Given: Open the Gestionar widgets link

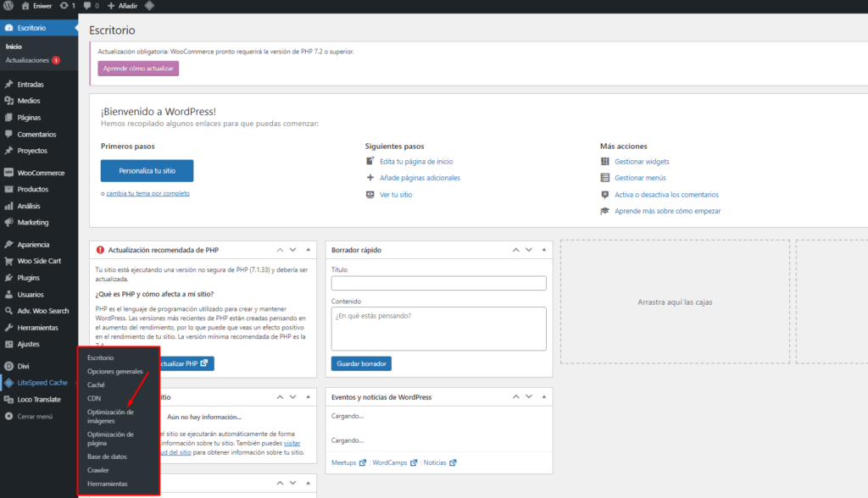Looking at the screenshot, I should pos(642,162).
